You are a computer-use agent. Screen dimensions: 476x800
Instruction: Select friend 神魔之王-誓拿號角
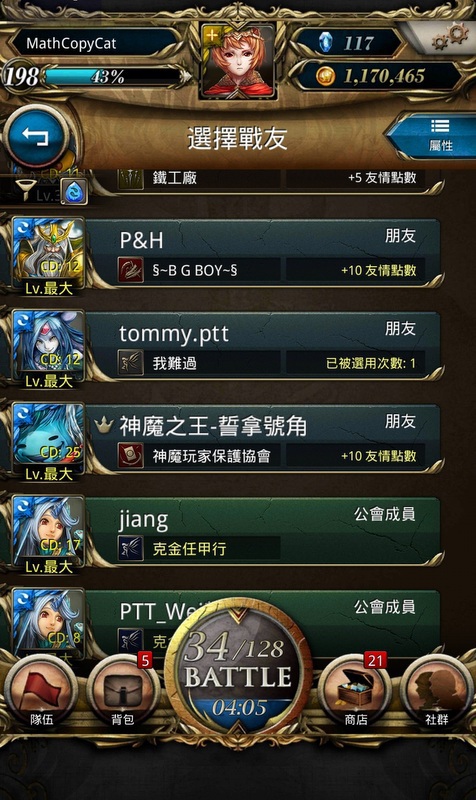tap(262, 439)
